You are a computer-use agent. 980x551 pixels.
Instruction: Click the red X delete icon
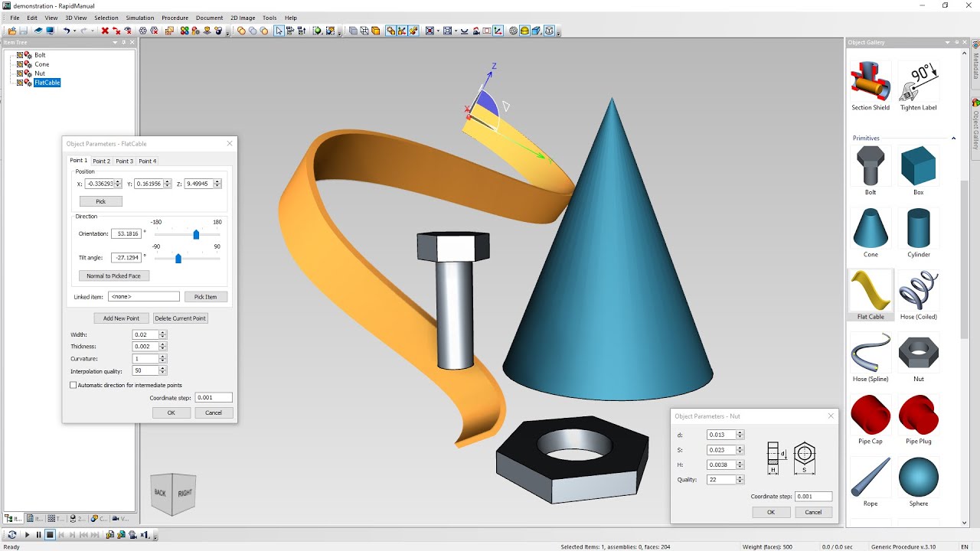(x=105, y=31)
